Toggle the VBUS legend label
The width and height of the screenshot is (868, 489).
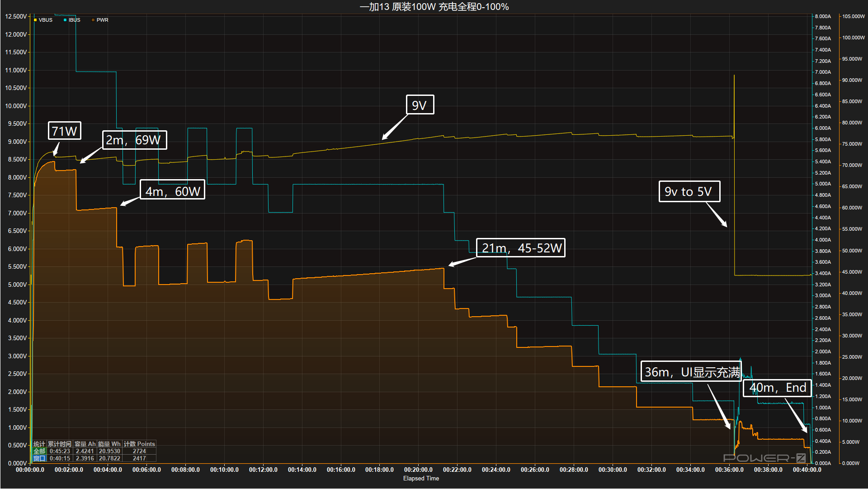pos(46,20)
